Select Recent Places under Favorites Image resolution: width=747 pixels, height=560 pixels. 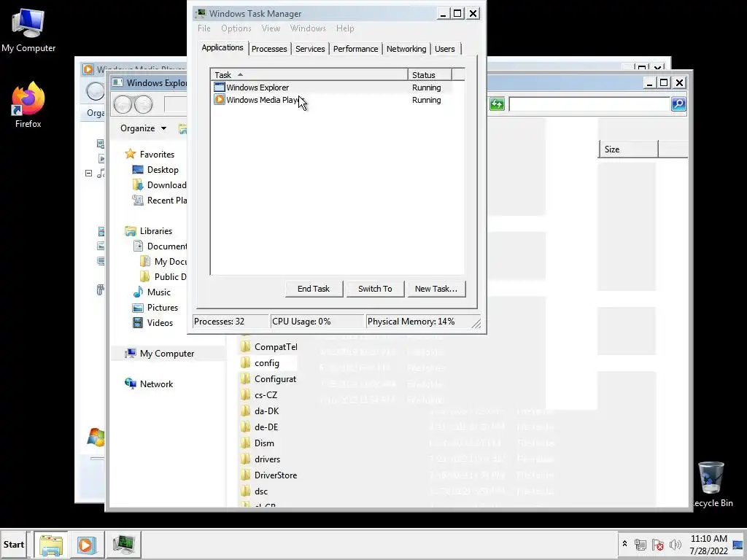tap(160, 201)
